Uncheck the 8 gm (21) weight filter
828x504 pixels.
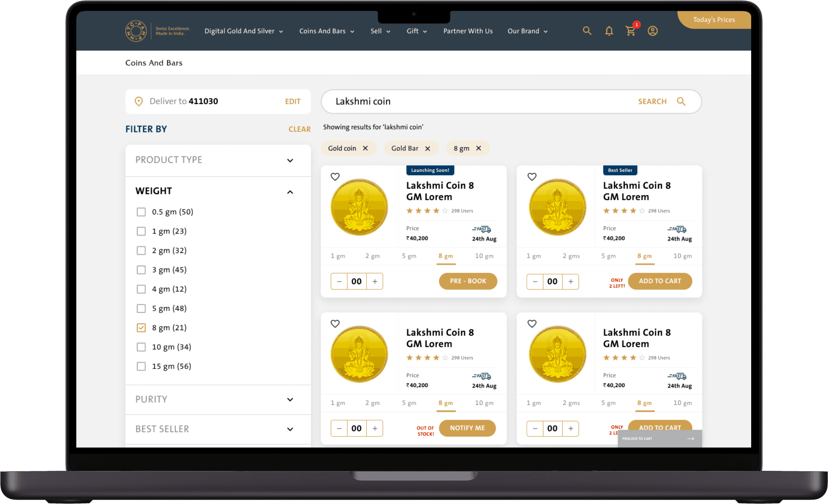[x=141, y=328]
